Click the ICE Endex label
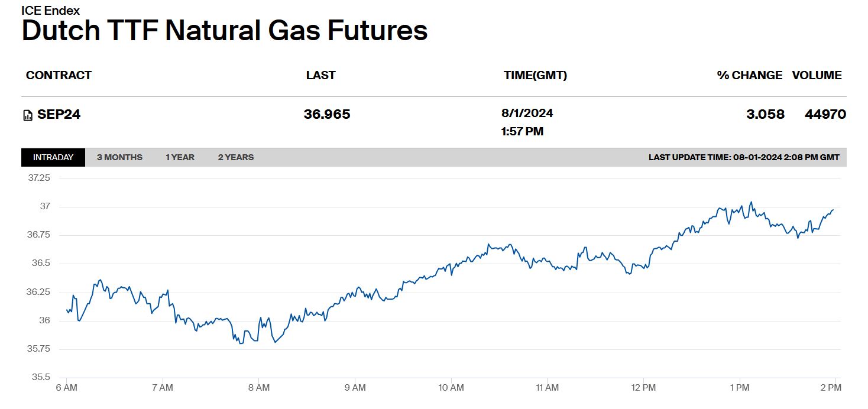The height and width of the screenshot is (409, 868). pos(50,11)
